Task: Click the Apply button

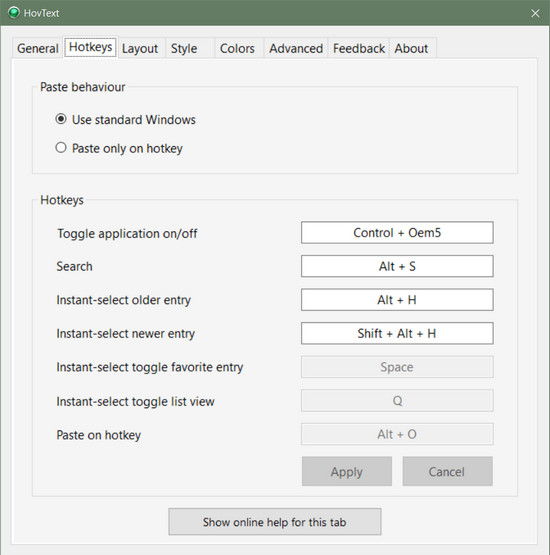Action: (347, 471)
